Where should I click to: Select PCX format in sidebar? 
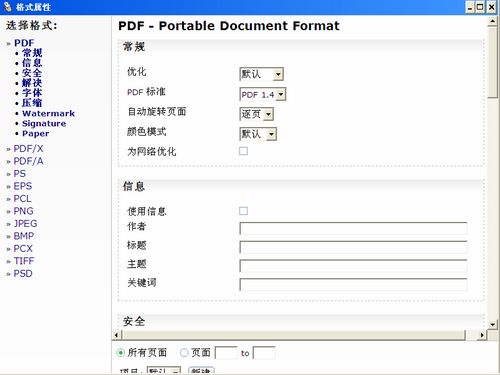[x=23, y=249]
